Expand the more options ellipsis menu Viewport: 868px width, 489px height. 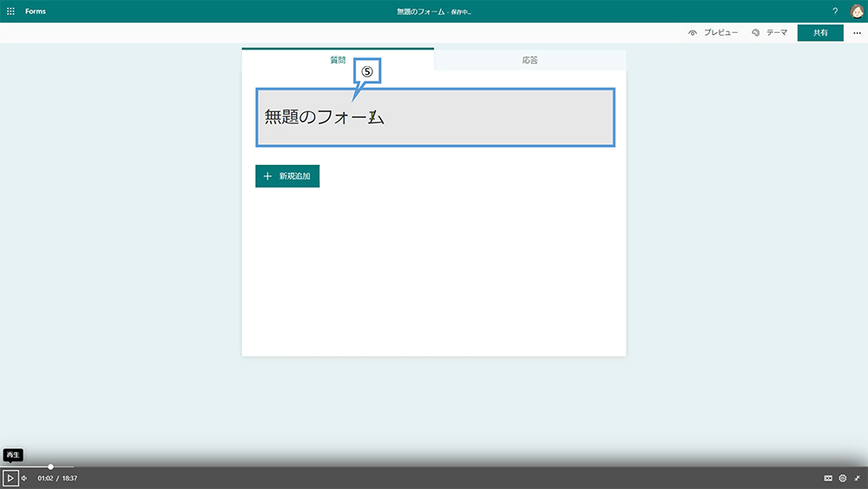point(857,33)
